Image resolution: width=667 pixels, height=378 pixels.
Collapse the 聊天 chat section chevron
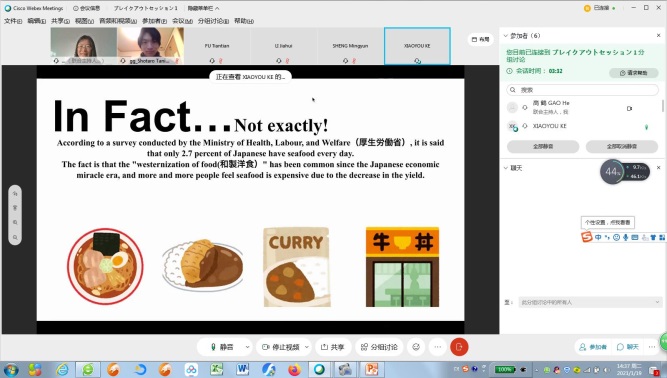pos(506,168)
